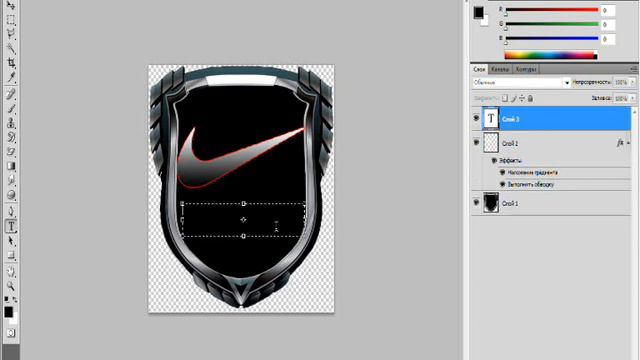The width and height of the screenshot is (640, 360).
Task: Open the Заливка fill arrow
Action: (633, 98)
